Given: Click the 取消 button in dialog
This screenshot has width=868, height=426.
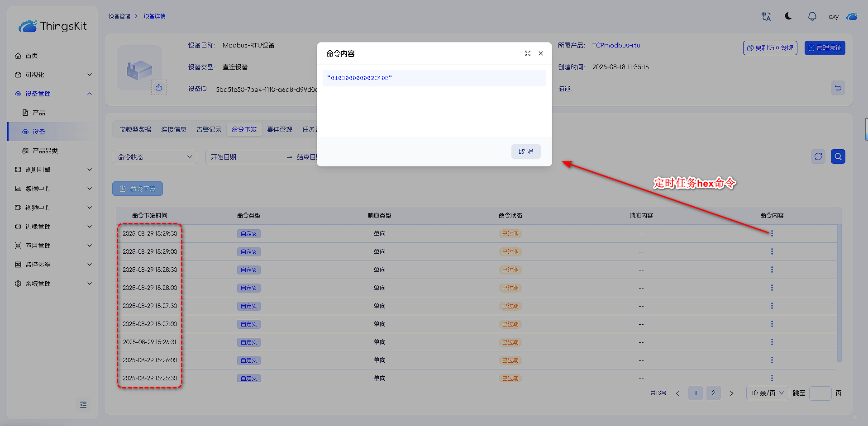Looking at the screenshot, I should [525, 151].
